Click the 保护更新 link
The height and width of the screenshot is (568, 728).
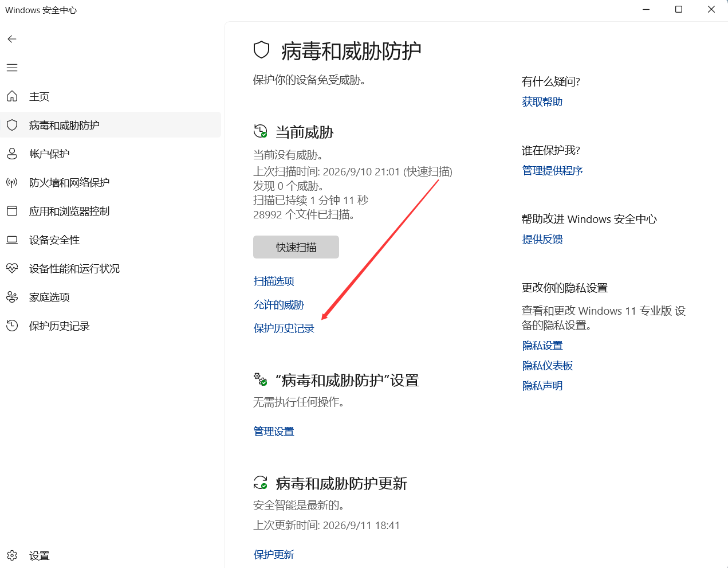pyautogui.click(x=274, y=554)
